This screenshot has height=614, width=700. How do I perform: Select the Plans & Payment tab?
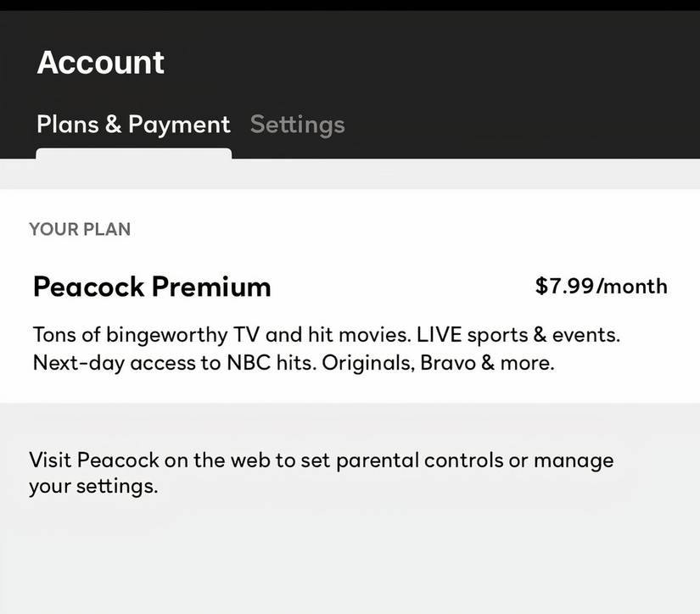click(x=133, y=125)
